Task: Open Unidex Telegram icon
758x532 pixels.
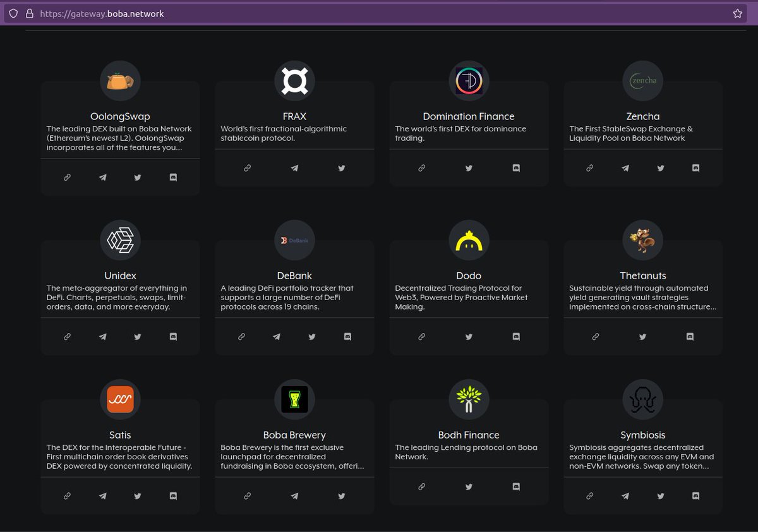Action: [102, 337]
